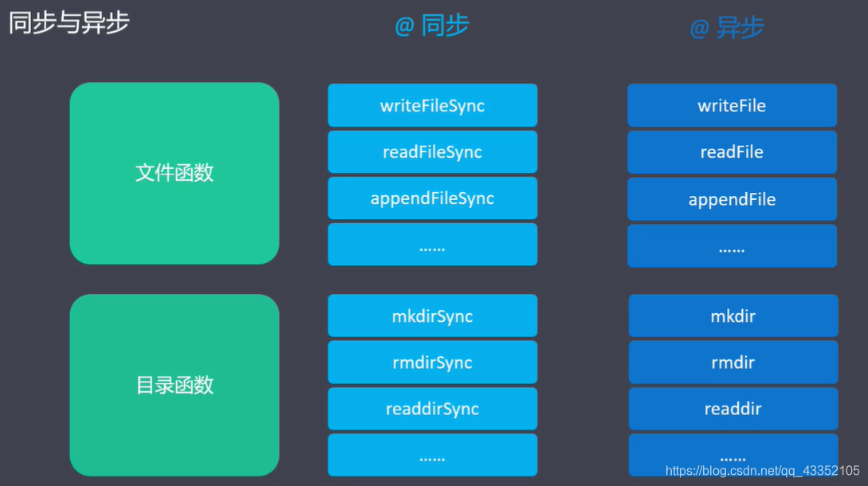This screenshot has width=868, height=486.
Task: Select the readdir function box
Action: click(732, 409)
